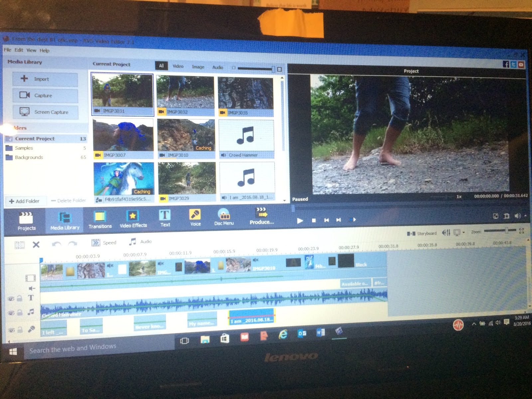Open the Media Library section

click(65, 220)
